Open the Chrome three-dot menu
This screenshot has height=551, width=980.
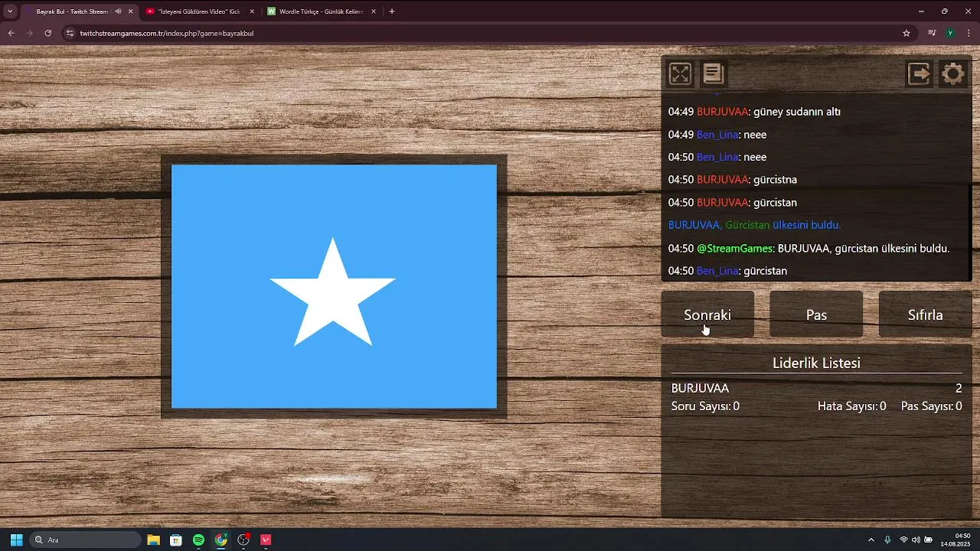click(969, 33)
